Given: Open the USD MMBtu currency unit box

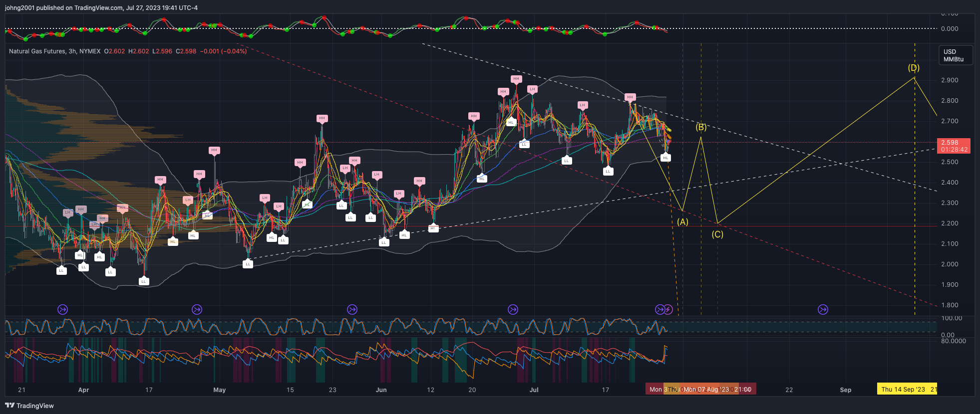Looking at the screenshot, I should point(956,55).
